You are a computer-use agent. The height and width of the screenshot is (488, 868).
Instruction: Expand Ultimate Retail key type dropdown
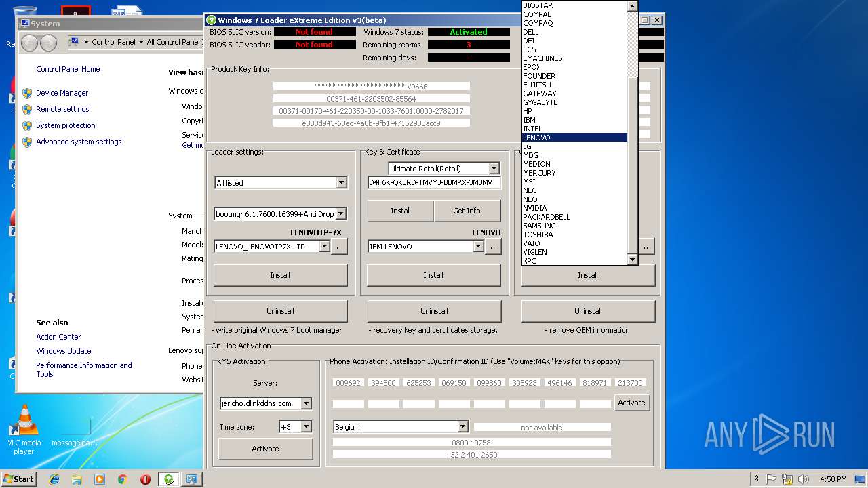tap(494, 168)
